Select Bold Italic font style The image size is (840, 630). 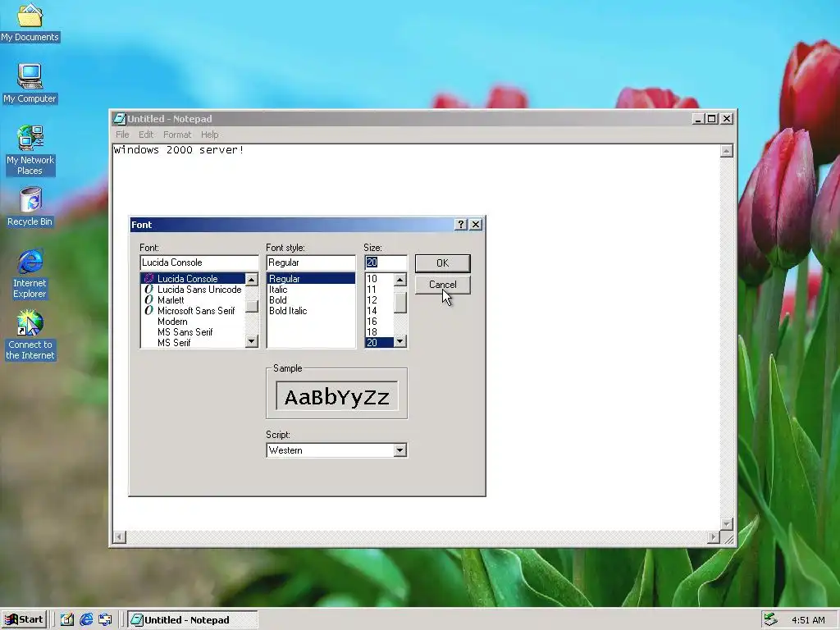point(311,311)
